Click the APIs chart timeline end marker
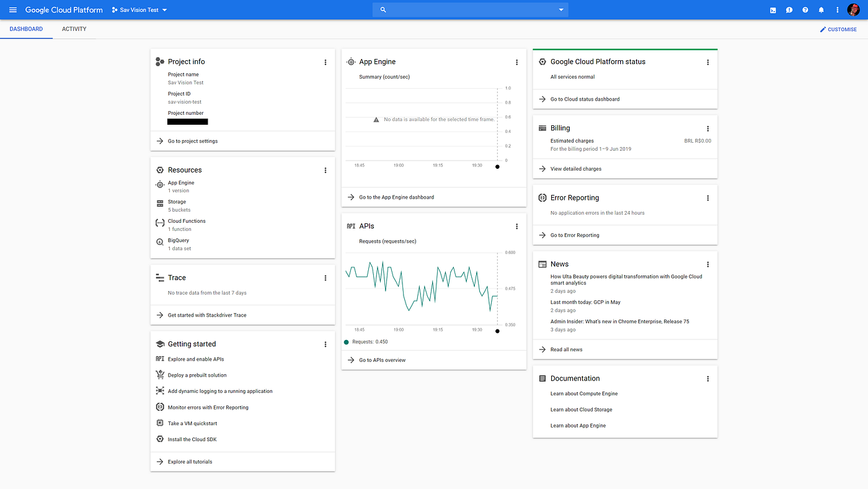 click(x=497, y=331)
